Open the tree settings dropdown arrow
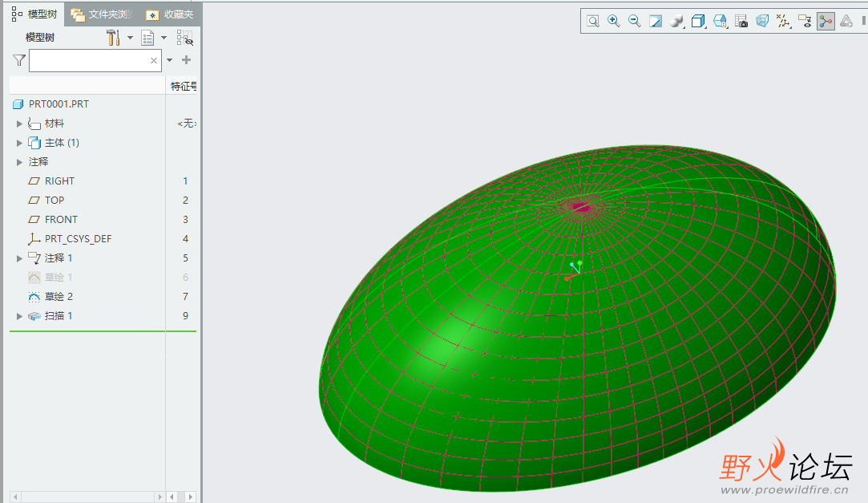The image size is (868, 503). (x=130, y=38)
